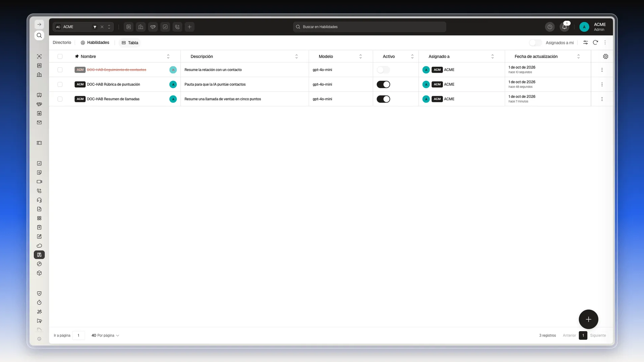Viewport: 644px width, 362px height.
Task: Open the handshake deals icon in the top bar
Action: coord(153,27)
